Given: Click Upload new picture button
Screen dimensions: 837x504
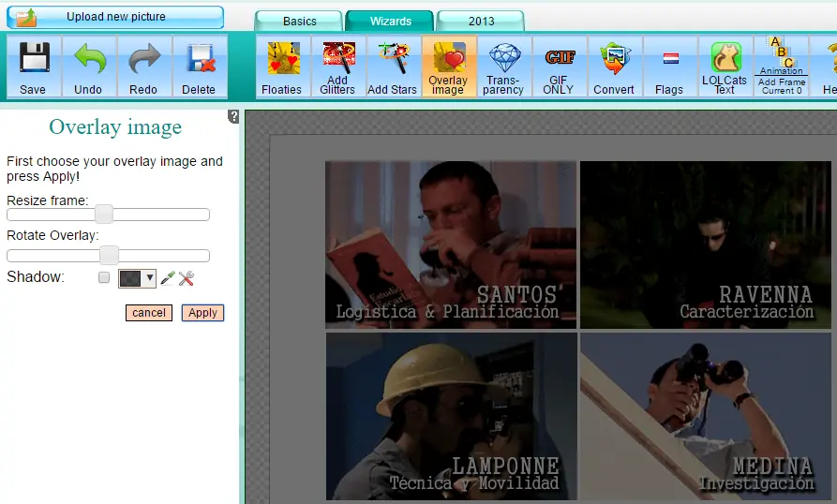Looking at the screenshot, I should pos(115,17).
